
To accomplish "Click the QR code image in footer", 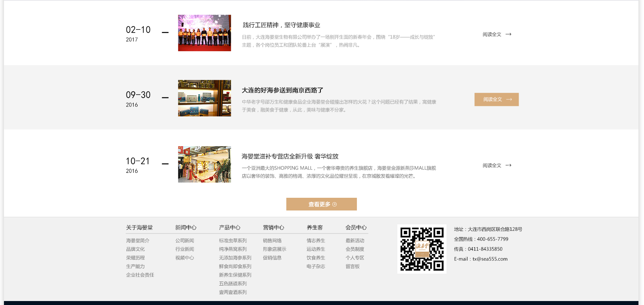I will coord(422,249).
